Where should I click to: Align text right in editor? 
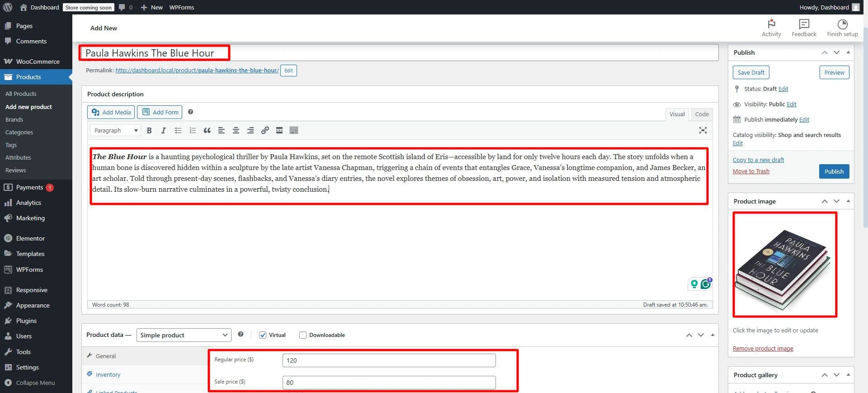click(250, 130)
